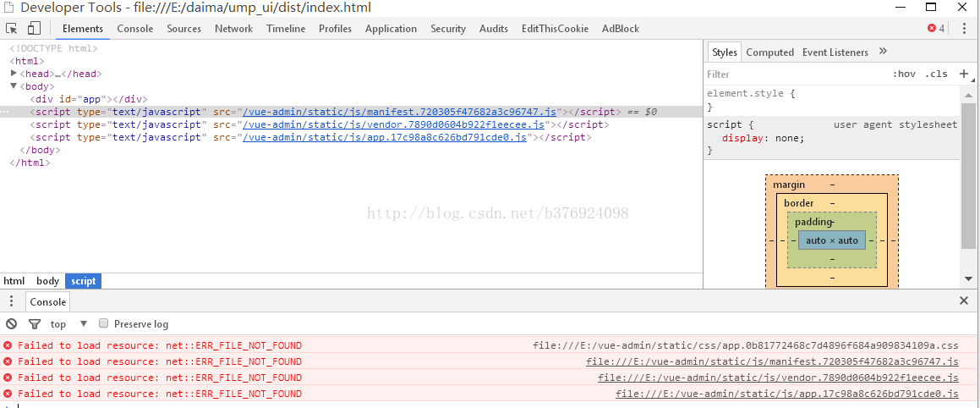Viewport: 980px width, 408px height.
Task: Toggle the .cls class editor button
Action: point(936,74)
